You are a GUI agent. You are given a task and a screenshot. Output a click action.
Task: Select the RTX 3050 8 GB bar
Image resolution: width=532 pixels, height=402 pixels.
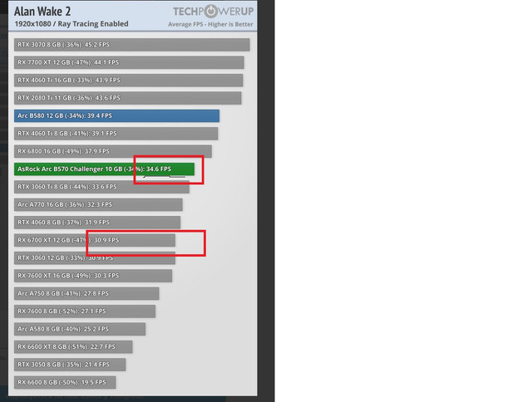pos(70,365)
